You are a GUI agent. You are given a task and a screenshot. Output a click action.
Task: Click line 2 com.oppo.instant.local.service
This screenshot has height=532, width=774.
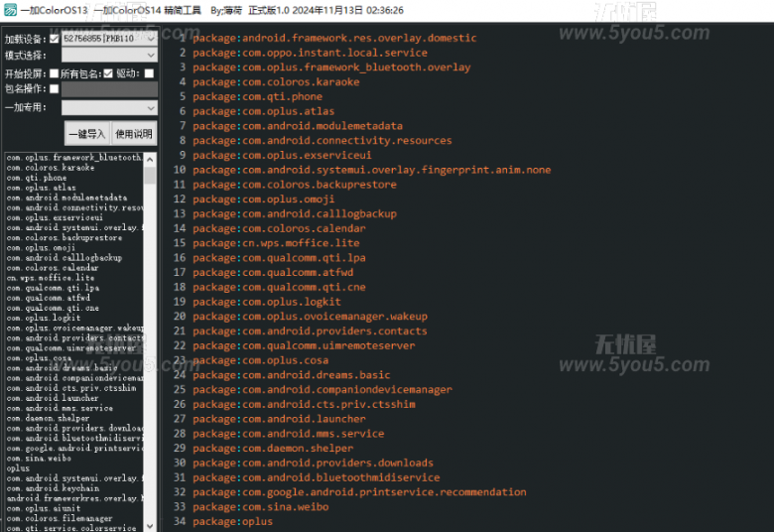pos(310,53)
